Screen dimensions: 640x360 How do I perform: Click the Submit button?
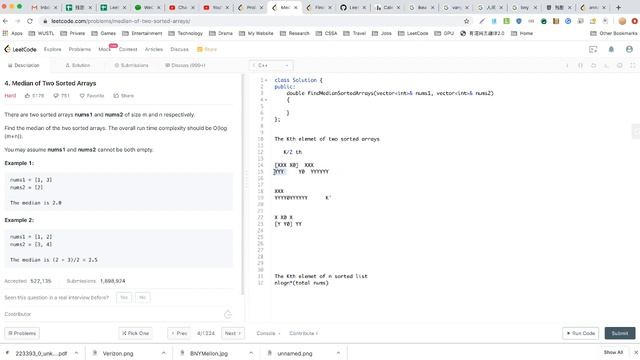pyautogui.click(x=620, y=333)
